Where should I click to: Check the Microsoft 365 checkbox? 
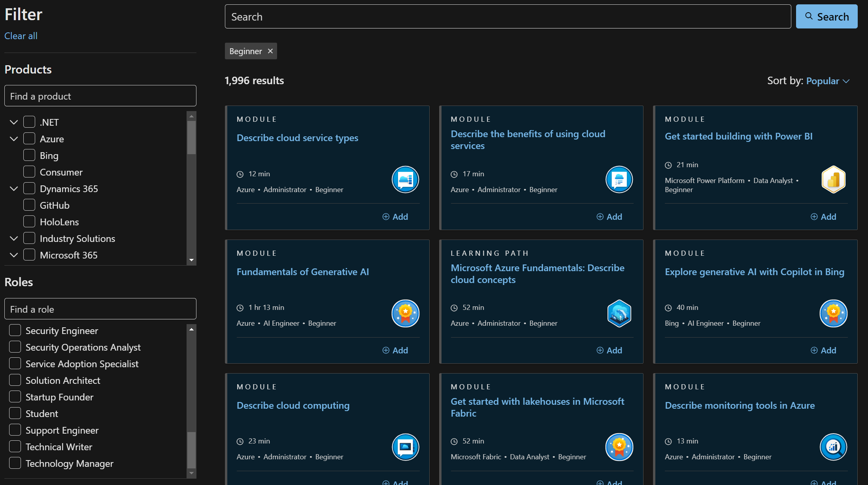point(29,255)
